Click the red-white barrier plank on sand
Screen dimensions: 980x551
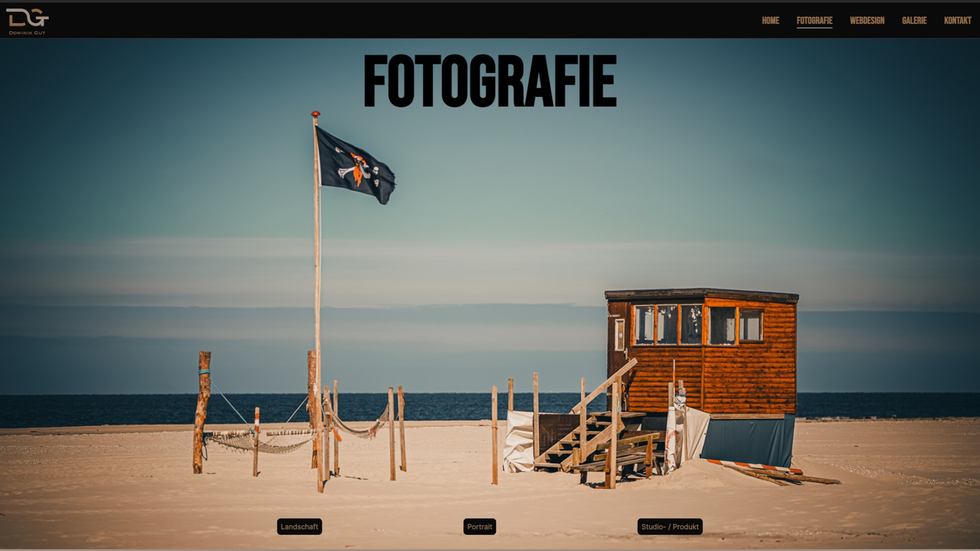point(755,465)
